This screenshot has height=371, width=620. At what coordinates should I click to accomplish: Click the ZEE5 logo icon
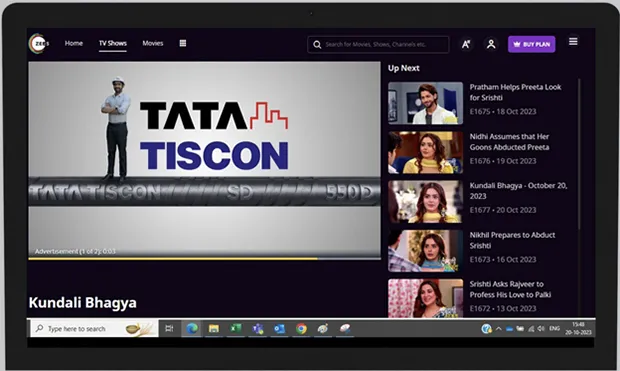pos(38,44)
